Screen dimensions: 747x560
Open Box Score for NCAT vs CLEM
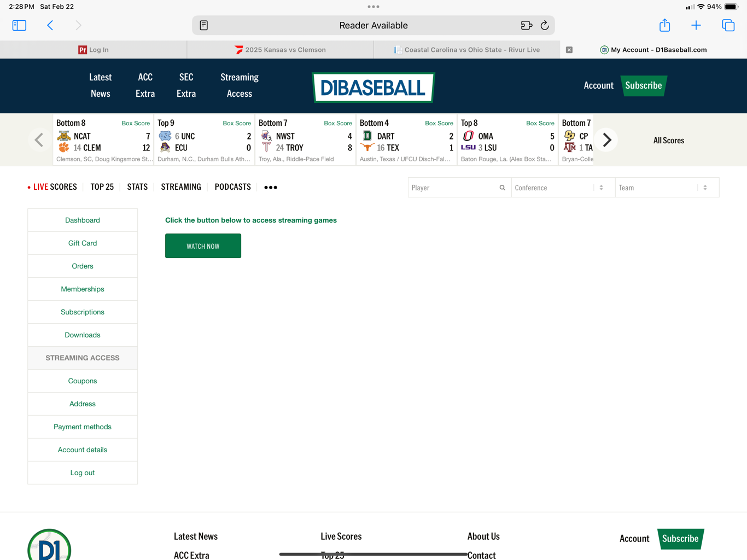pyautogui.click(x=136, y=124)
